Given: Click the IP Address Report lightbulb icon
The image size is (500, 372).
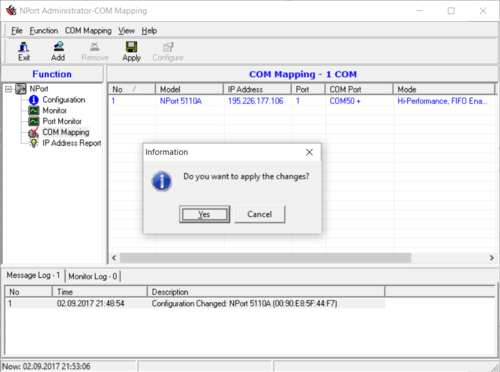Looking at the screenshot, I should click(x=34, y=143).
